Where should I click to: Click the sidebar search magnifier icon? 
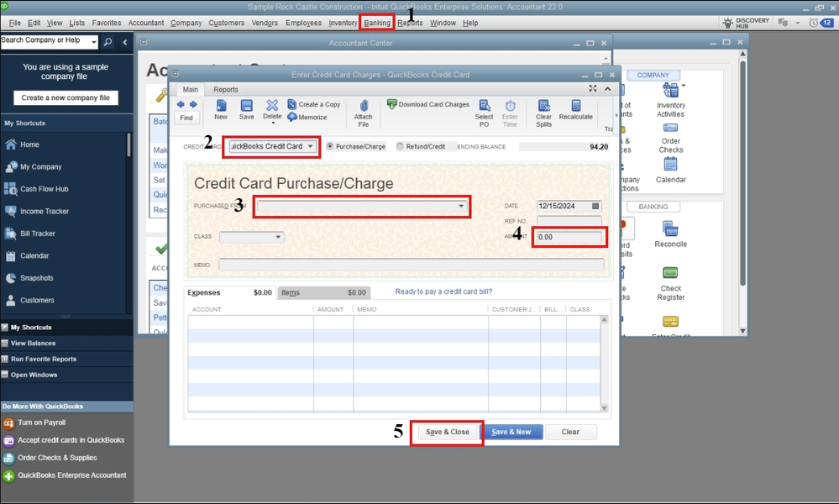click(107, 42)
